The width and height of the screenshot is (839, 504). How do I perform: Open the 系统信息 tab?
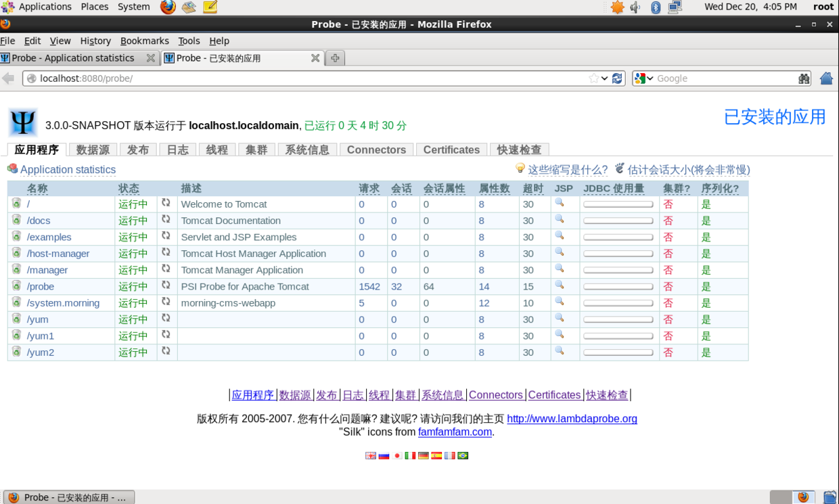307,150
